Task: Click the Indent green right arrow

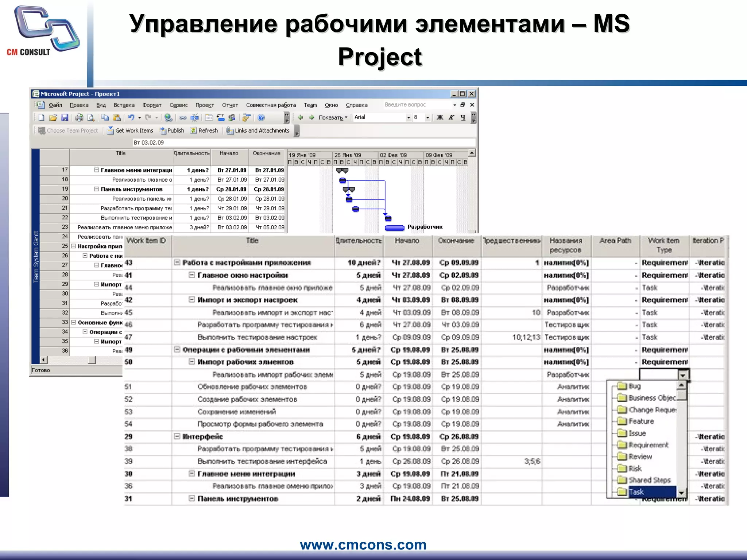Action: tap(311, 117)
